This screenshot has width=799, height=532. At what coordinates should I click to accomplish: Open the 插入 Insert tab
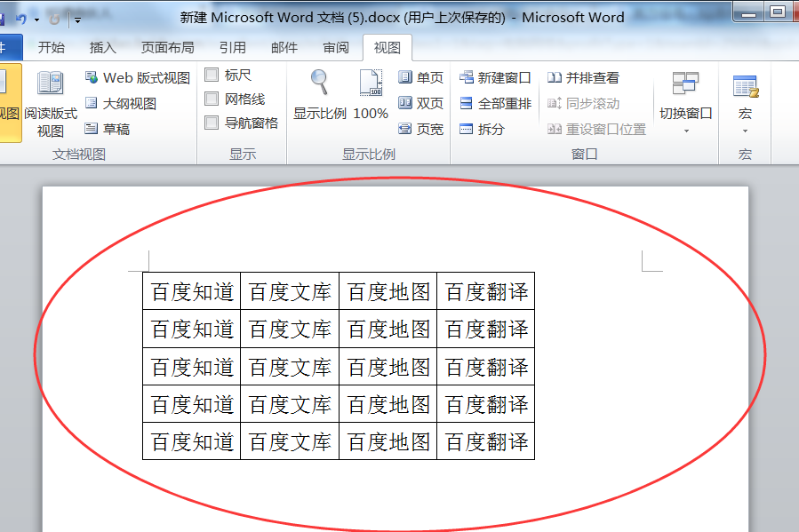103,47
